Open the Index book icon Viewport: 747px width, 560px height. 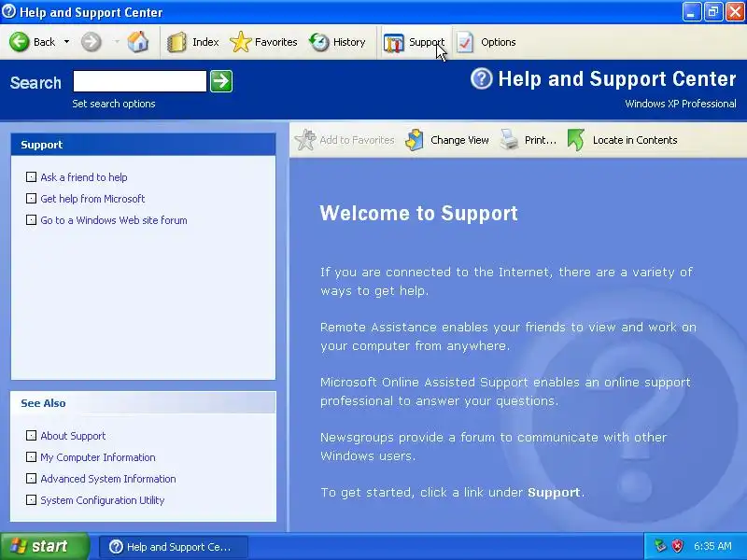[176, 42]
